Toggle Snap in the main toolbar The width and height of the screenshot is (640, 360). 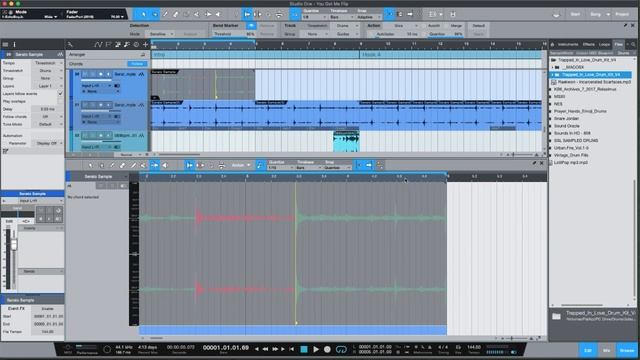click(x=389, y=14)
